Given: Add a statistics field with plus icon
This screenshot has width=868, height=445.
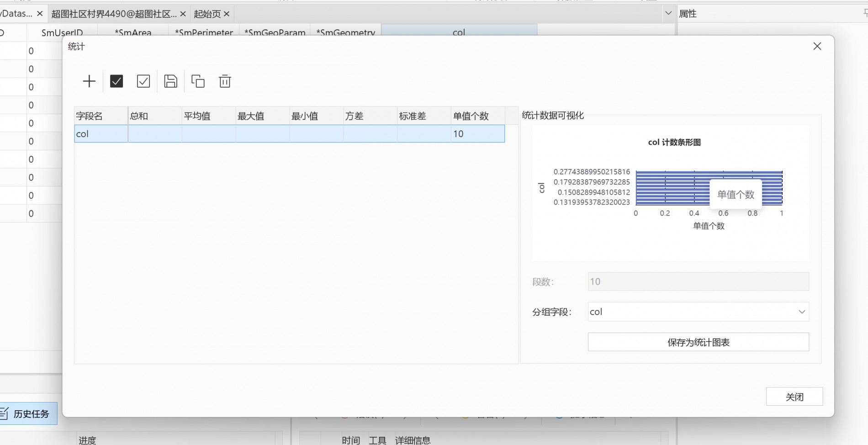Looking at the screenshot, I should 89,81.
